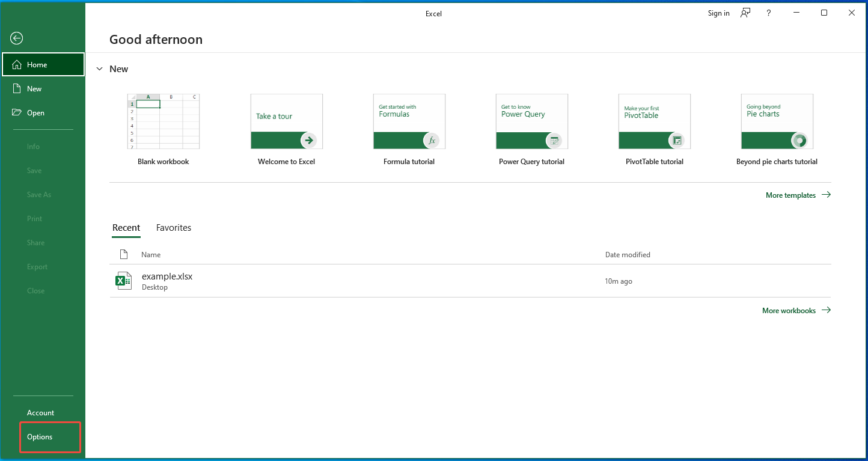Sign in from the title bar
This screenshot has height=461, width=868.
tap(718, 13)
